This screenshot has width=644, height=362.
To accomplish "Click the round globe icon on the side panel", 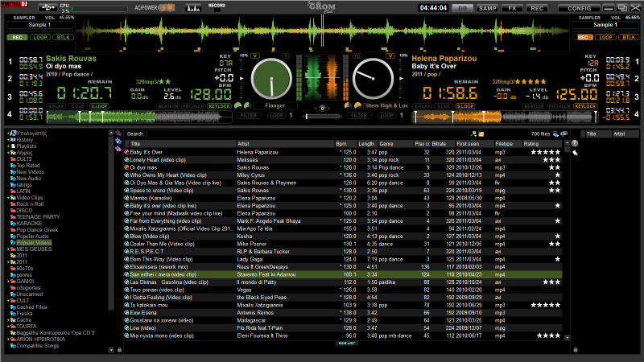I will coord(575,143).
